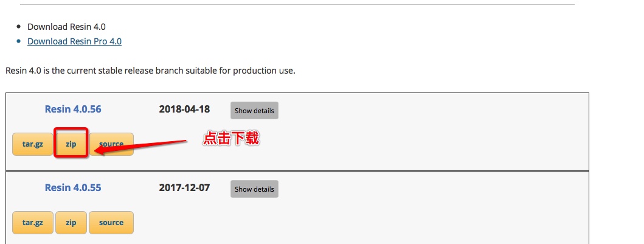The image size is (644, 244).
Task: Open the Resin 4.0.56 release title
Action: click(x=73, y=110)
